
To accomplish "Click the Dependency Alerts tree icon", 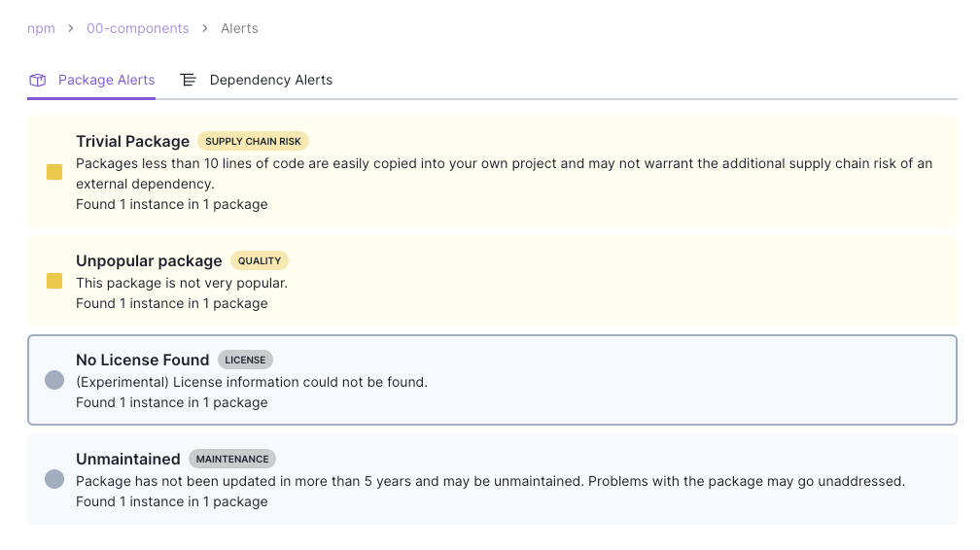I will 189,81.
